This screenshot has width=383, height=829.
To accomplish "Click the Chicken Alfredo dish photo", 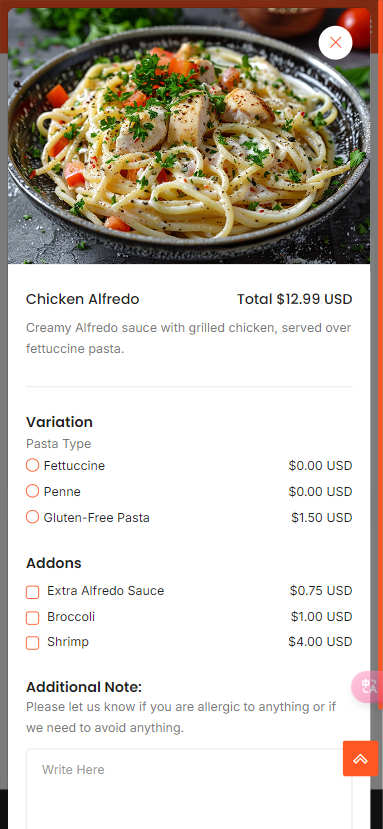I will (189, 136).
